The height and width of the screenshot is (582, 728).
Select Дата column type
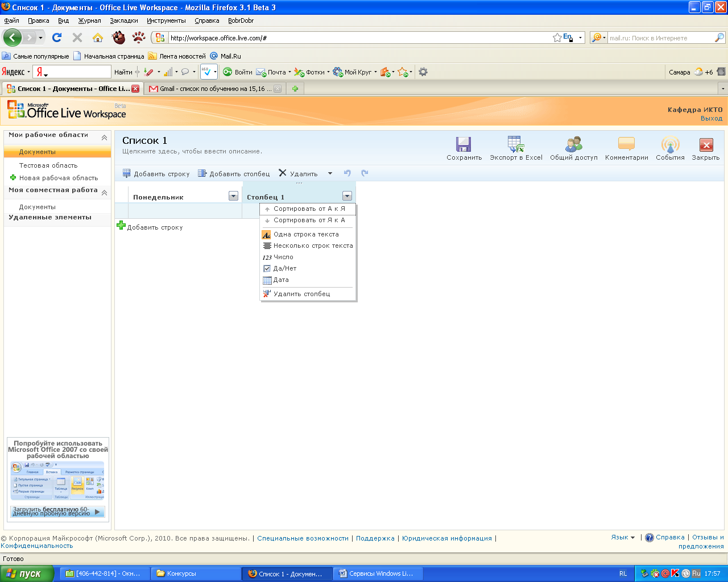[308, 280]
